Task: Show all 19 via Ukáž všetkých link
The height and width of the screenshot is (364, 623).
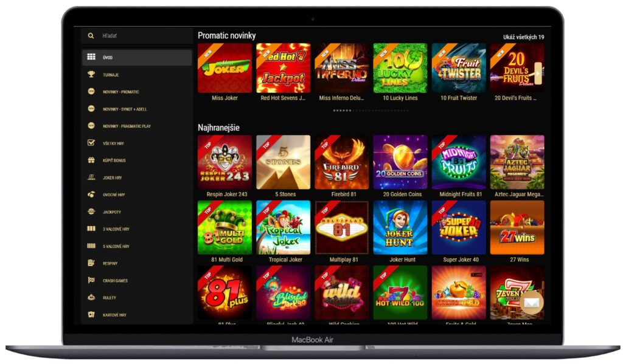Action: 524,37
